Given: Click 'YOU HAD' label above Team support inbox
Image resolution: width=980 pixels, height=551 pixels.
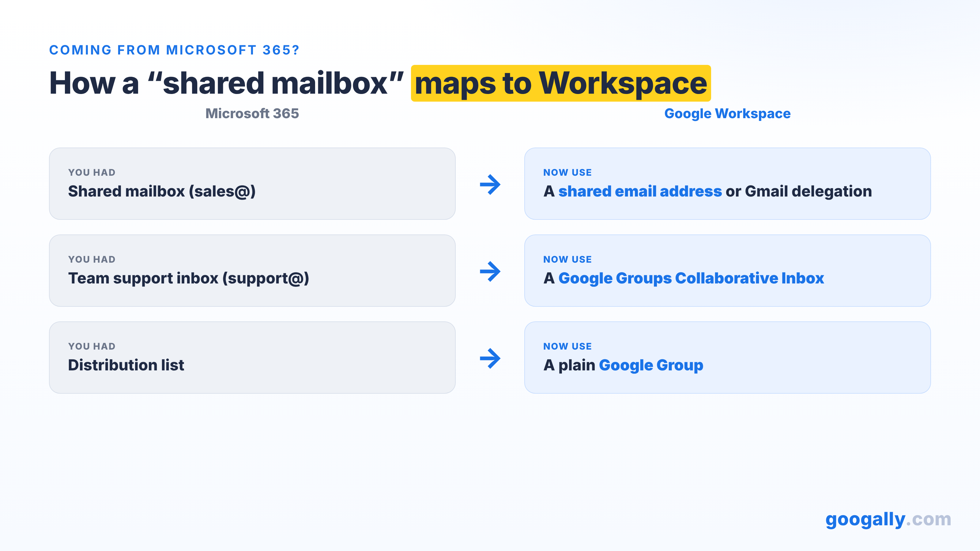Looking at the screenshot, I should [x=92, y=259].
